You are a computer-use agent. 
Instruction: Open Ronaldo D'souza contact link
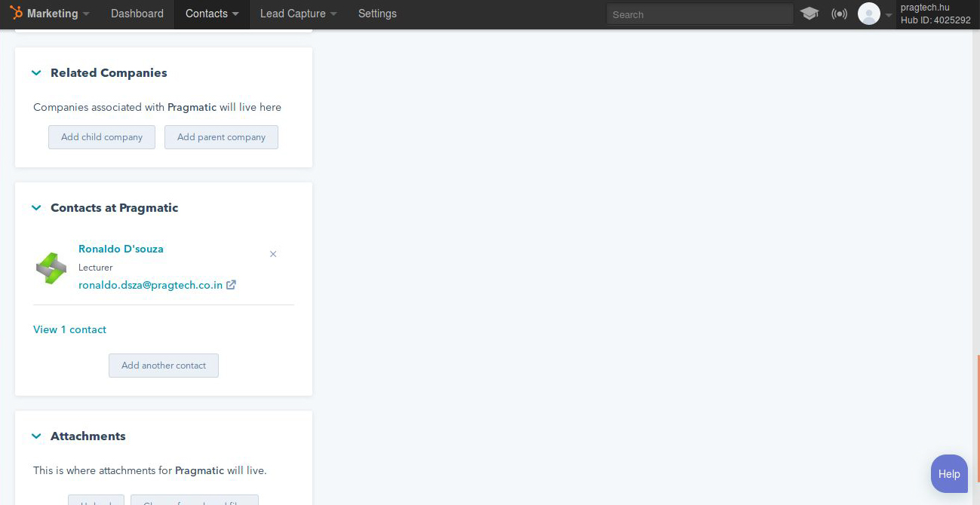pyautogui.click(x=121, y=249)
